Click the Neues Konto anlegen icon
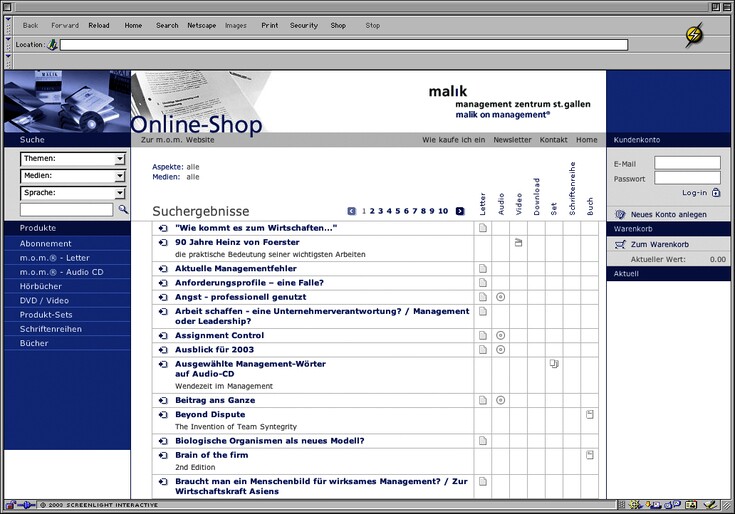The width and height of the screenshot is (735, 514). [620, 215]
